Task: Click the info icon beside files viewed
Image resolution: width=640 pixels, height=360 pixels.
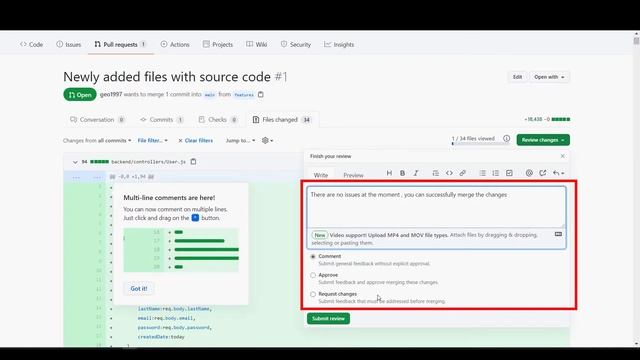Action: 507,139
